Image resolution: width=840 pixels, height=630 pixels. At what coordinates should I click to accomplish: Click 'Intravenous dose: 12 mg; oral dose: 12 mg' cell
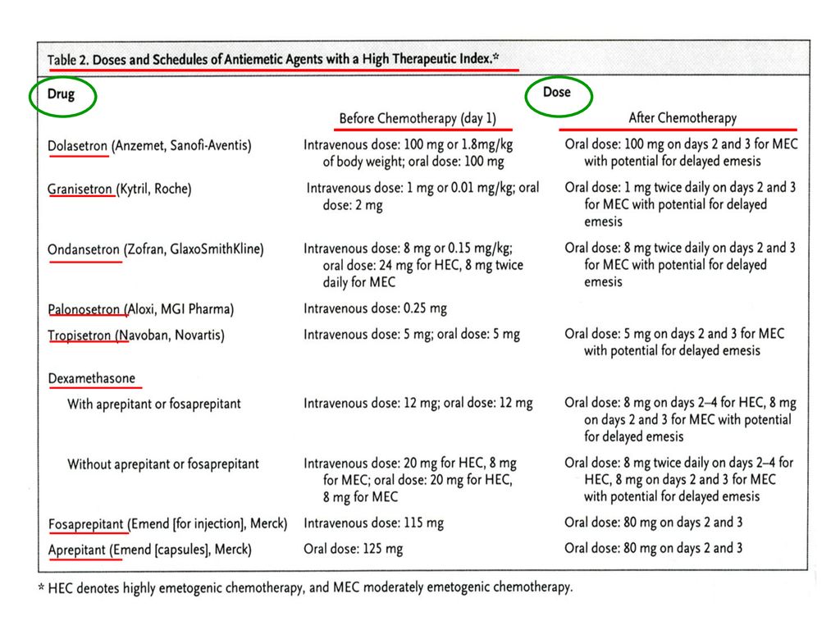click(x=418, y=404)
